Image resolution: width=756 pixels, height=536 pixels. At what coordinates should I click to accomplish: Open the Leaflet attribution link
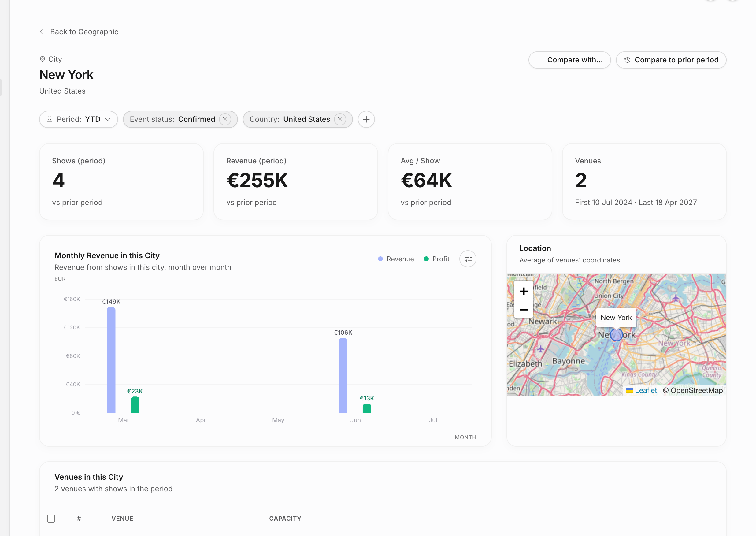coord(642,390)
